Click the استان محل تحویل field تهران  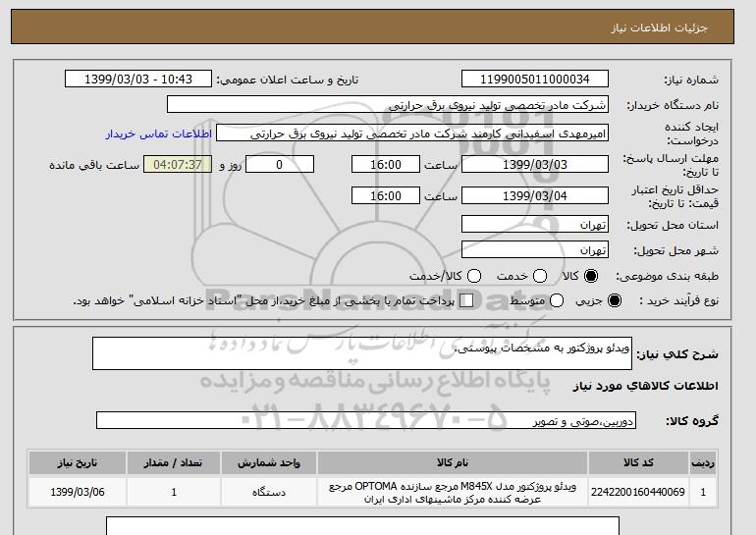pos(535,225)
